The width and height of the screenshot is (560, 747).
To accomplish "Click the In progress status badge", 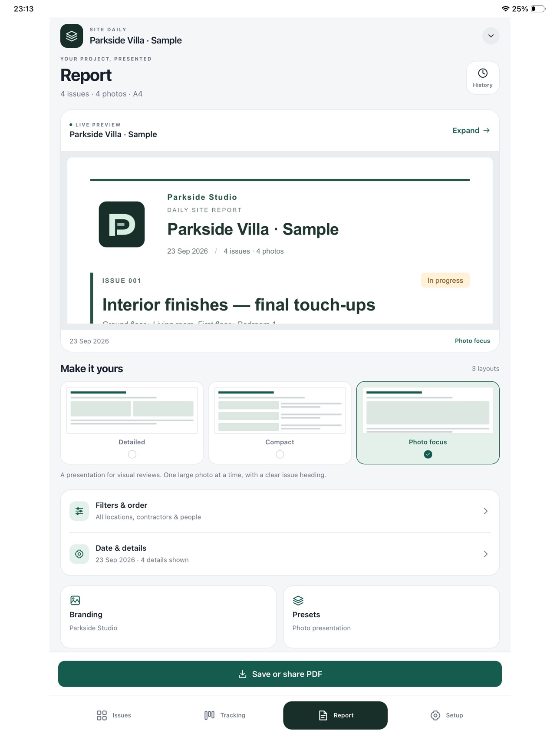I will coord(445,281).
